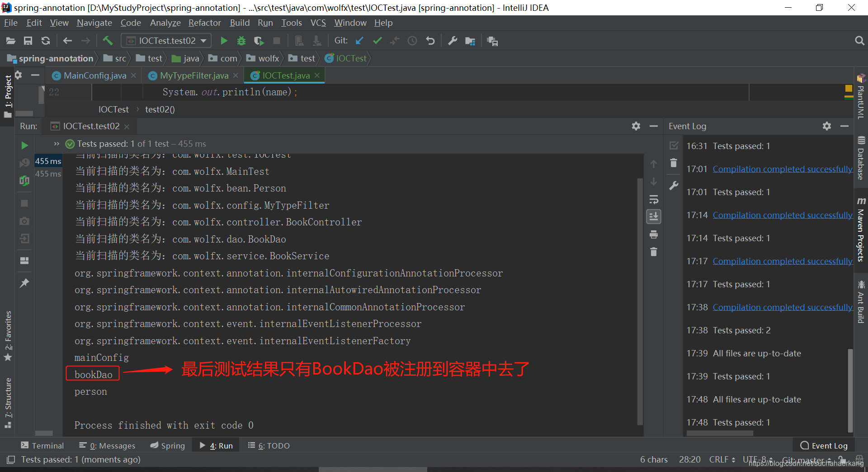Click Save All floppy disk icon
This screenshot has width=868, height=472.
pyautogui.click(x=28, y=41)
